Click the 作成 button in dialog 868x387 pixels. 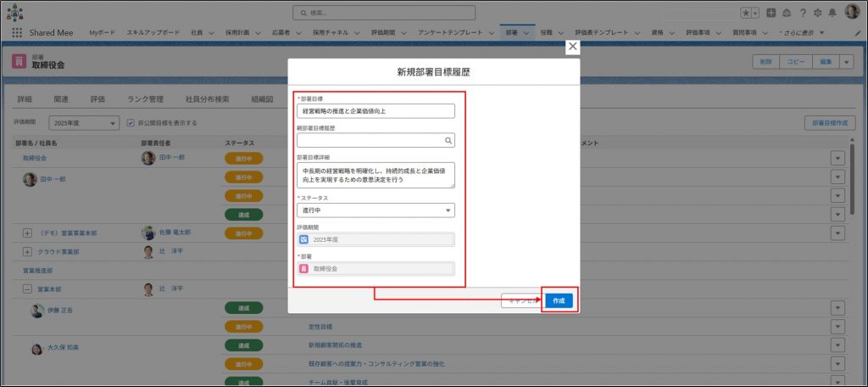point(559,300)
